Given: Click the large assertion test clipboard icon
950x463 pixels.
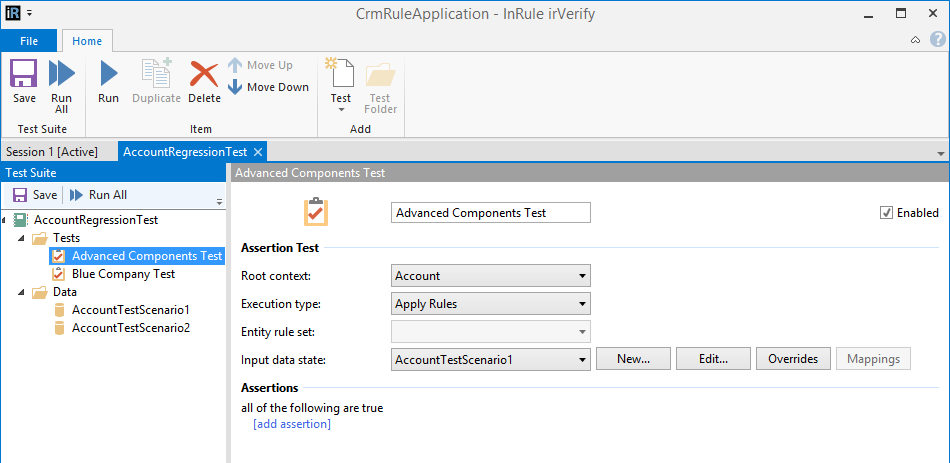Looking at the screenshot, I should tap(316, 212).
